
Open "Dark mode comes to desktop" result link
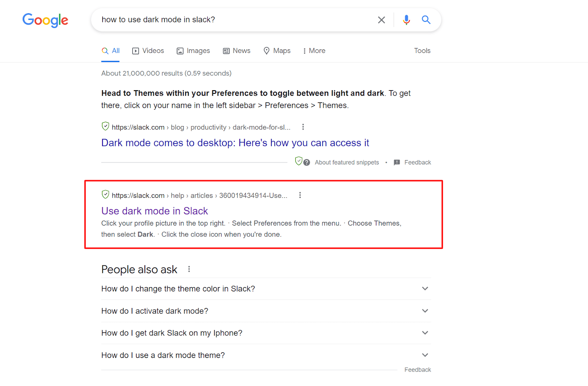(235, 143)
